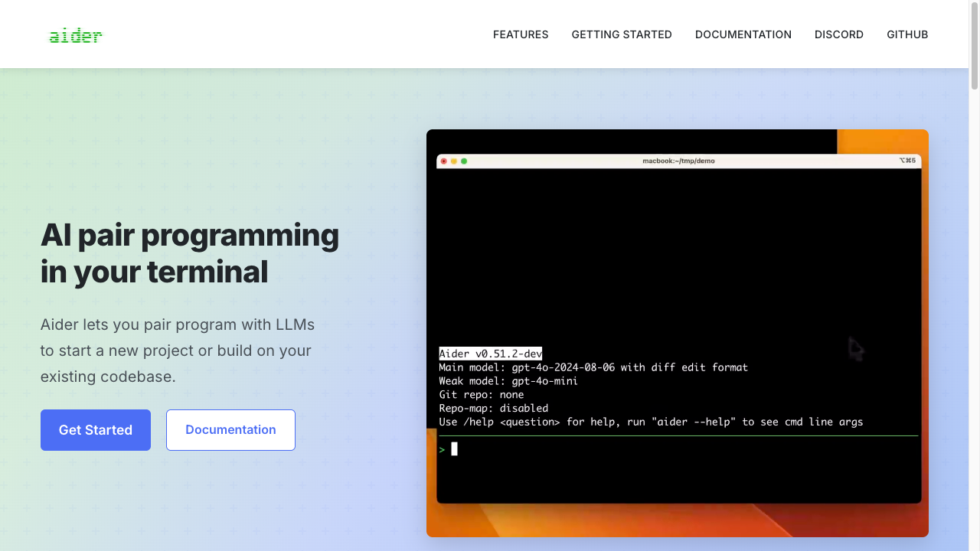The image size is (980, 551).
Task: Click the outlined Documentation button
Action: coord(230,430)
